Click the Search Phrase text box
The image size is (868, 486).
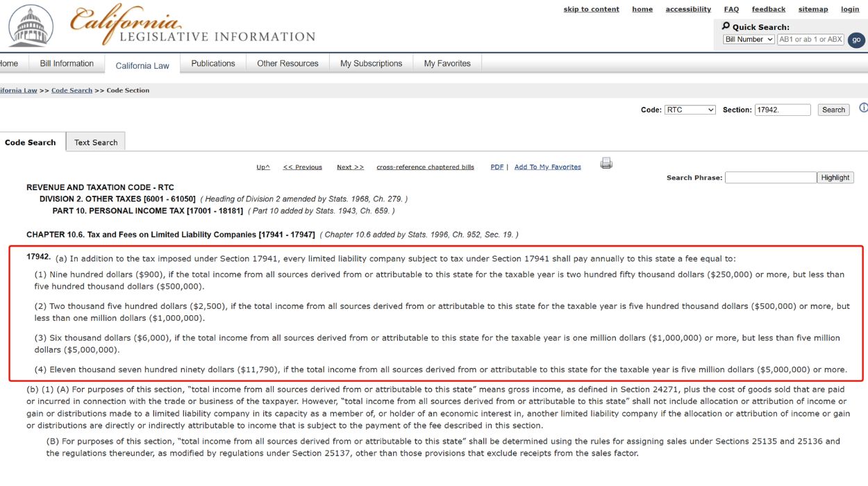771,177
